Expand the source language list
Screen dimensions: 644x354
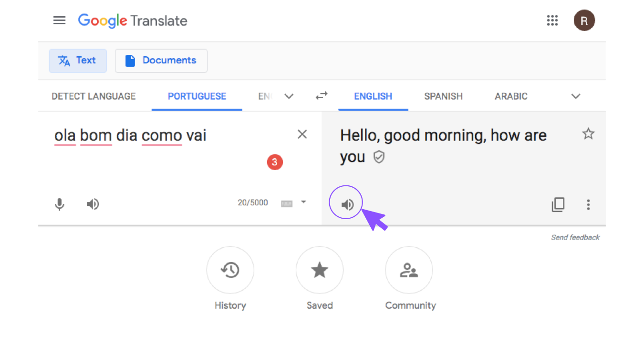(289, 96)
